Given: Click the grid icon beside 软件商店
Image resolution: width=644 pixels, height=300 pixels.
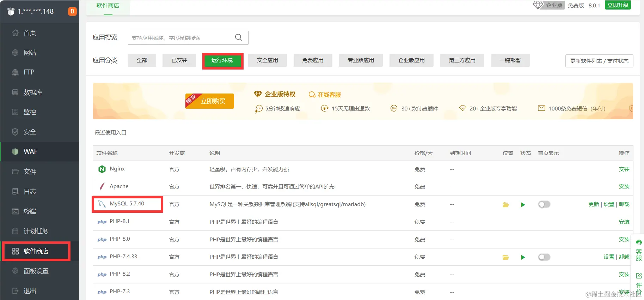Looking at the screenshot, I should [15, 251].
